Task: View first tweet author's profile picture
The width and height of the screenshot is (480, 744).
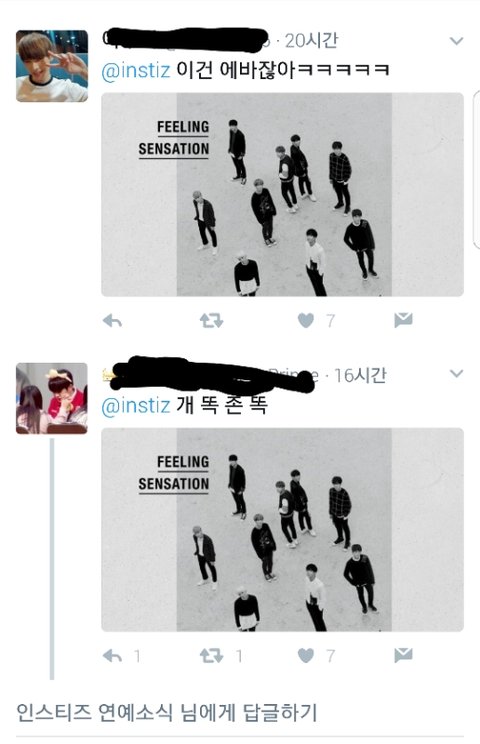Action: (52, 66)
